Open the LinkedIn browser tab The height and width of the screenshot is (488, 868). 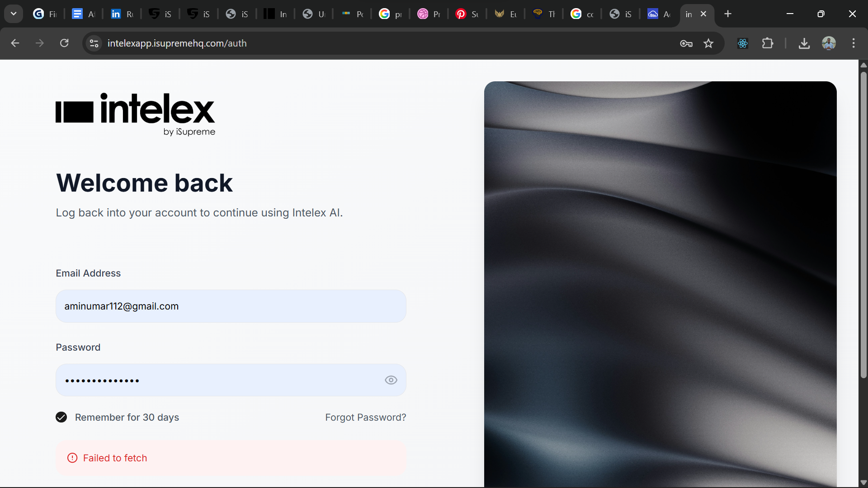point(121,14)
